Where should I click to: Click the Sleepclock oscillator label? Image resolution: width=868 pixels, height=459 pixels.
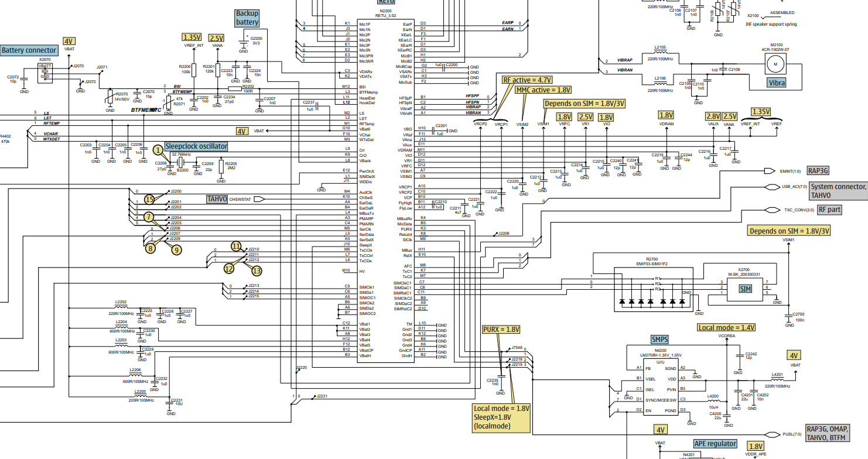tap(196, 146)
